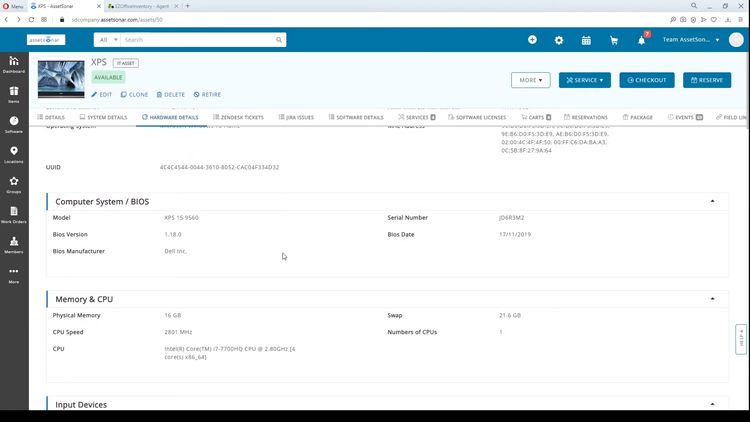The width and height of the screenshot is (750, 422).
Task: Click the Work Orders sidebar icon
Action: pyautogui.click(x=14, y=215)
